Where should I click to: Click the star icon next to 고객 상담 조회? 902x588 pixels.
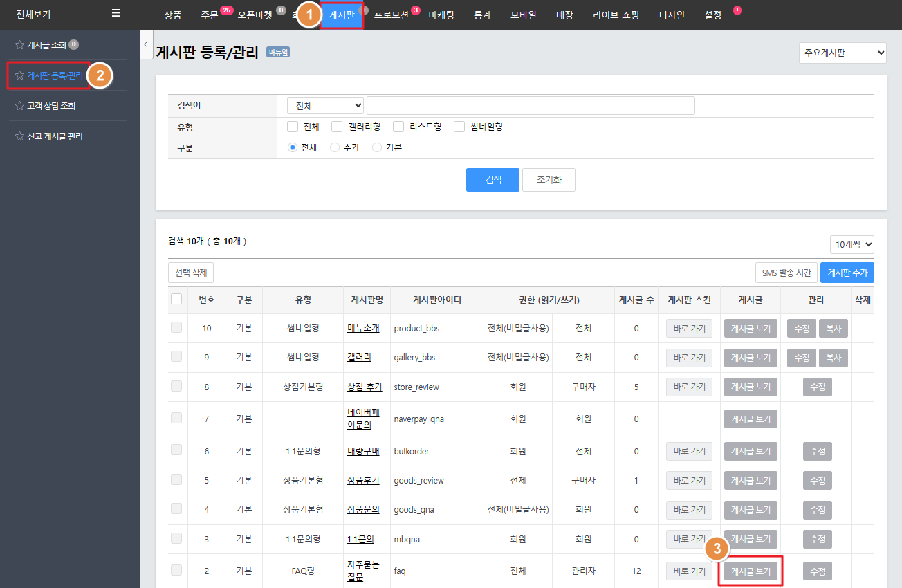(19, 106)
